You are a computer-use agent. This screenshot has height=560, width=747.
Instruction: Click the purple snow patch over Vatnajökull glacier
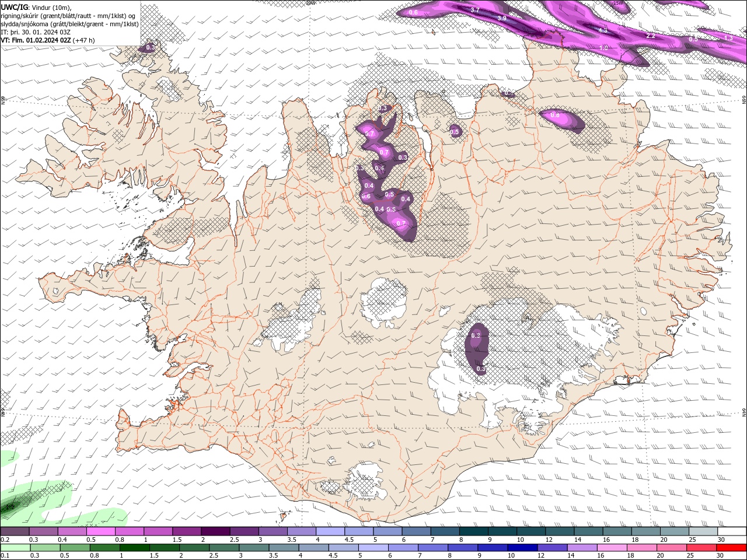coord(477,348)
